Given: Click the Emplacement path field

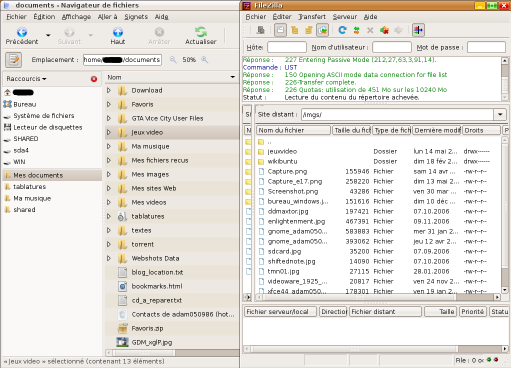Looking at the screenshot, I should click(x=122, y=60).
